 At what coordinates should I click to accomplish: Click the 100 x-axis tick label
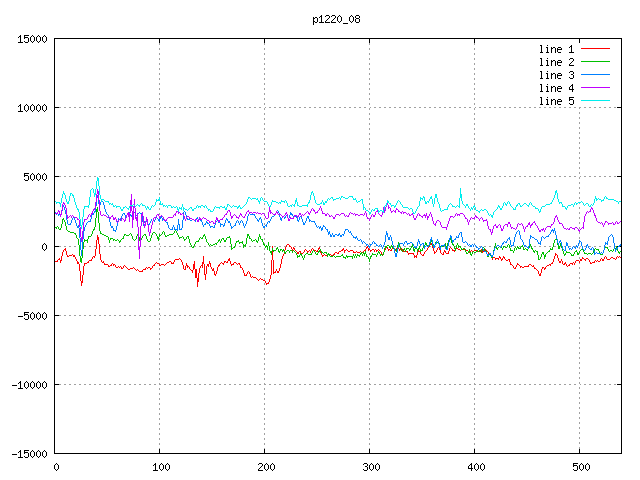tap(160, 467)
